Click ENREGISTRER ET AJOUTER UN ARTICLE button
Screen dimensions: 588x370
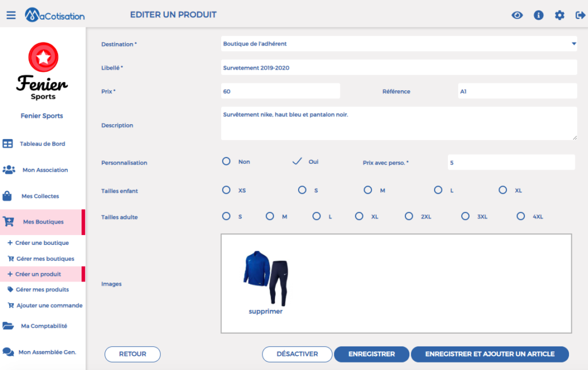coord(490,354)
